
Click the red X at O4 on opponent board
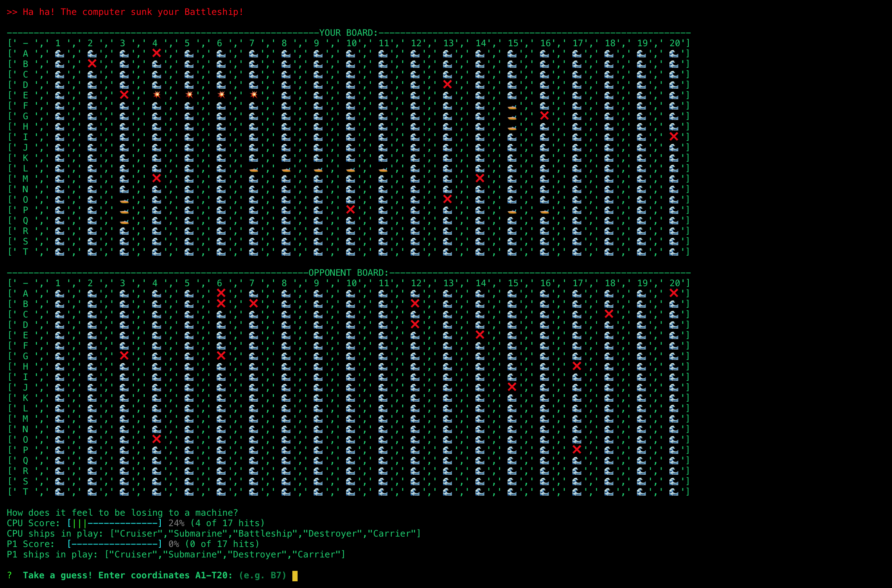(x=157, y=439)
